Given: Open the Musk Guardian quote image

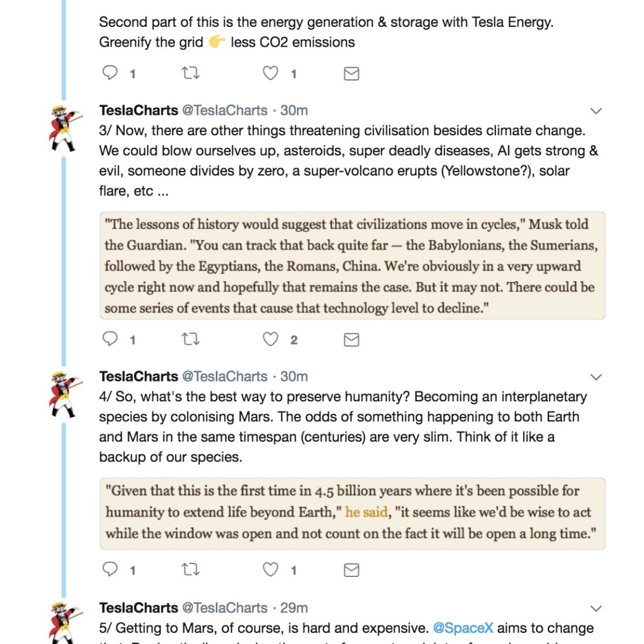Looking at the screenshot, I should [x=352, y=266].
